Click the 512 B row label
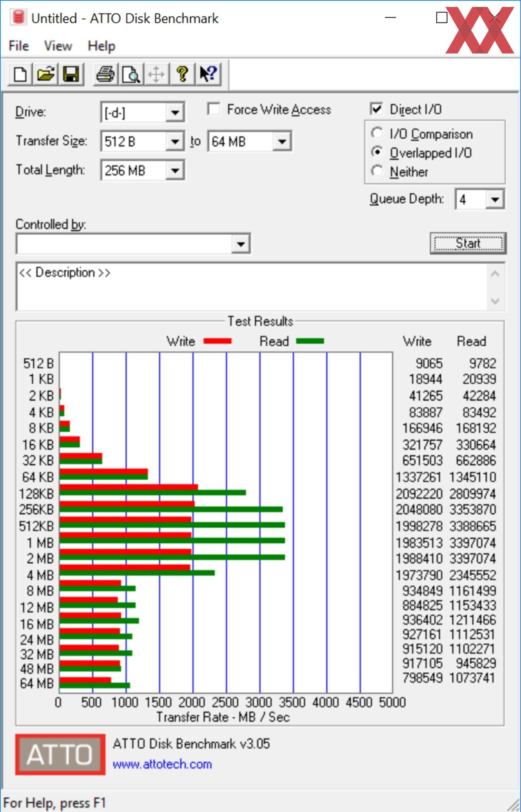521x812 pixels. (x=38, y=363)
